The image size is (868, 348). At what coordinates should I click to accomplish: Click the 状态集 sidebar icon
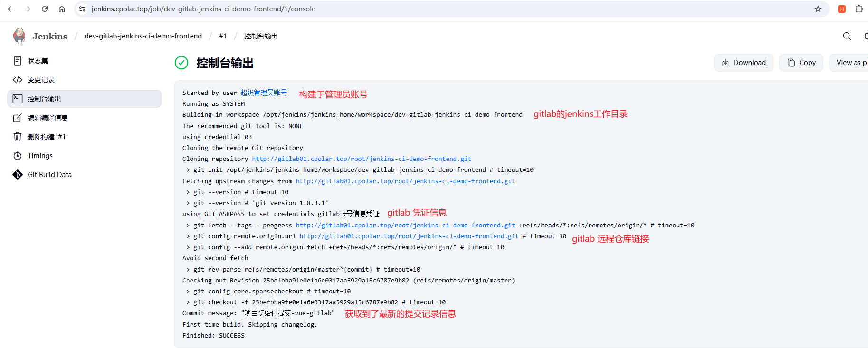click(18, 61)
